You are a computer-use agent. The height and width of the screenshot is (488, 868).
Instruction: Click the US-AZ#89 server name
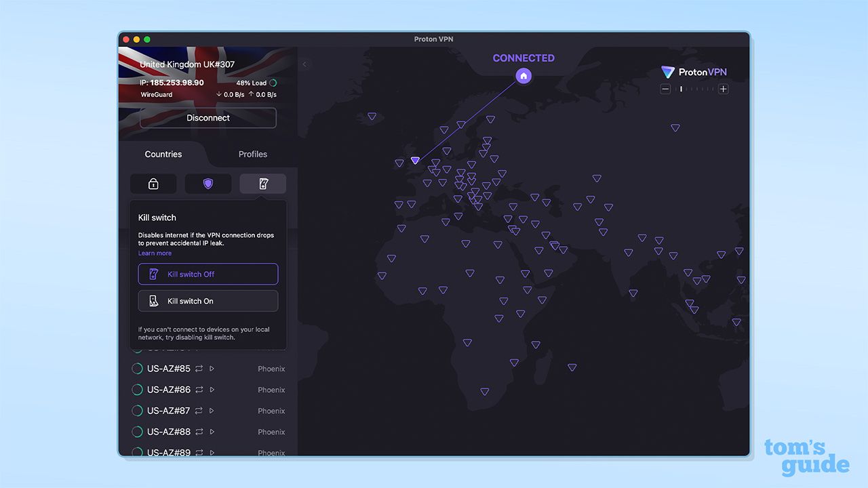click(x=169, y=452)
